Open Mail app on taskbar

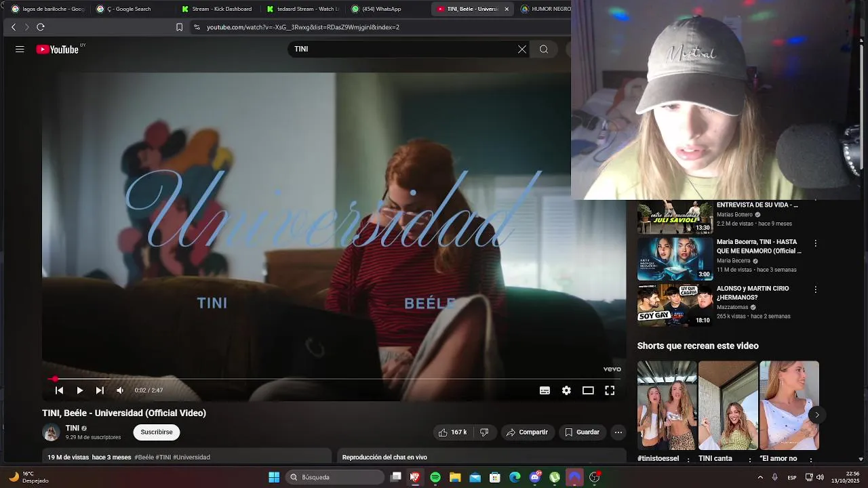coord(475,477)
